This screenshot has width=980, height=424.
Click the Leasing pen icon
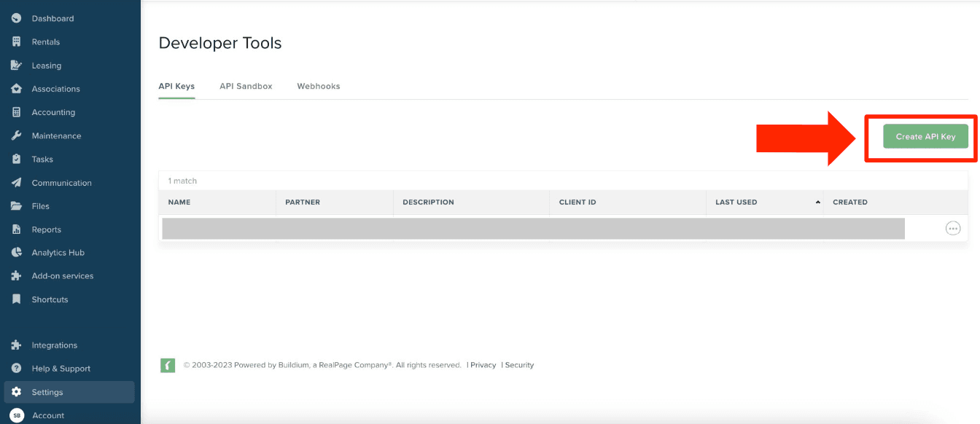pos(17,66)
